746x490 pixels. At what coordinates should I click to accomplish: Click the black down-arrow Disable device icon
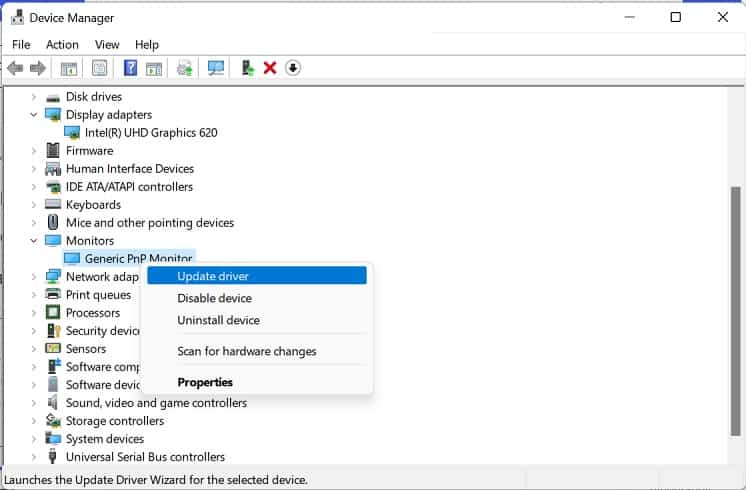293,68
